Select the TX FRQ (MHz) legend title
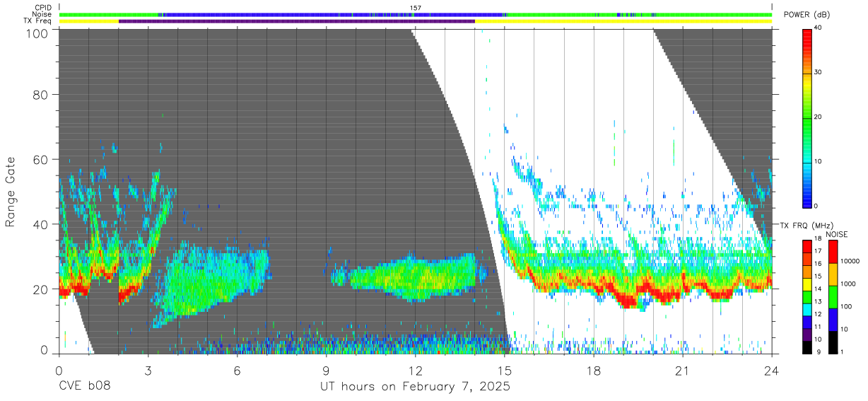868x401 pixels. 806,226
